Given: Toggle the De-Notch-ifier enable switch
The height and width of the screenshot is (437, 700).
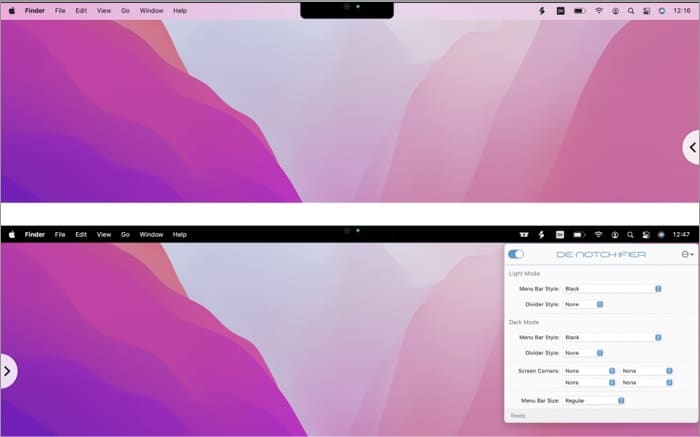Looking at the screenshot, I should [x=516, y=254].
